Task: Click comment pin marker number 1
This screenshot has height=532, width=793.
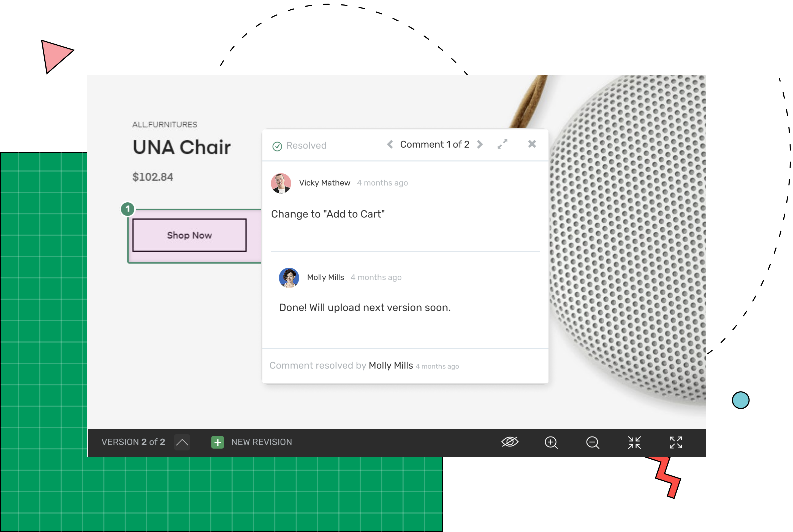Action: click(128, 209)
